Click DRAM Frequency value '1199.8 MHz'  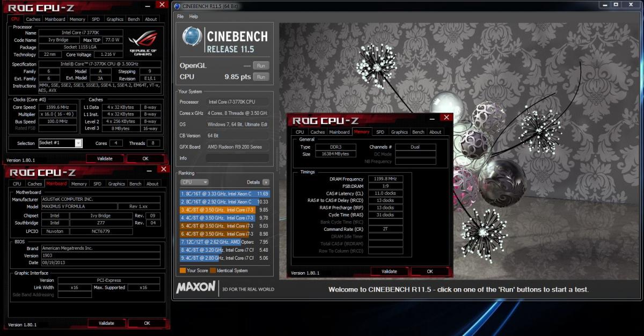tap(385, 179)
